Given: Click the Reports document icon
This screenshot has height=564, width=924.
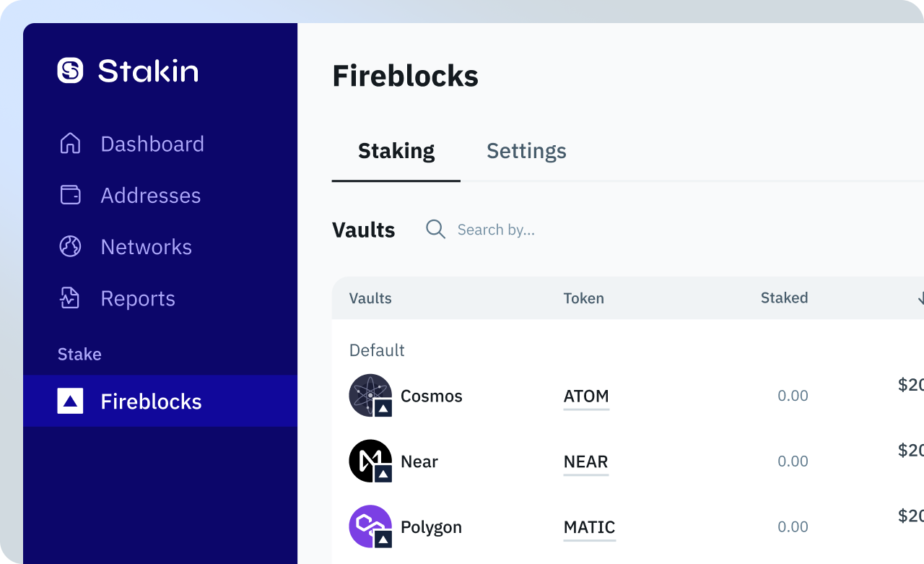Looking at the screenshot, I should coord(70,298).
